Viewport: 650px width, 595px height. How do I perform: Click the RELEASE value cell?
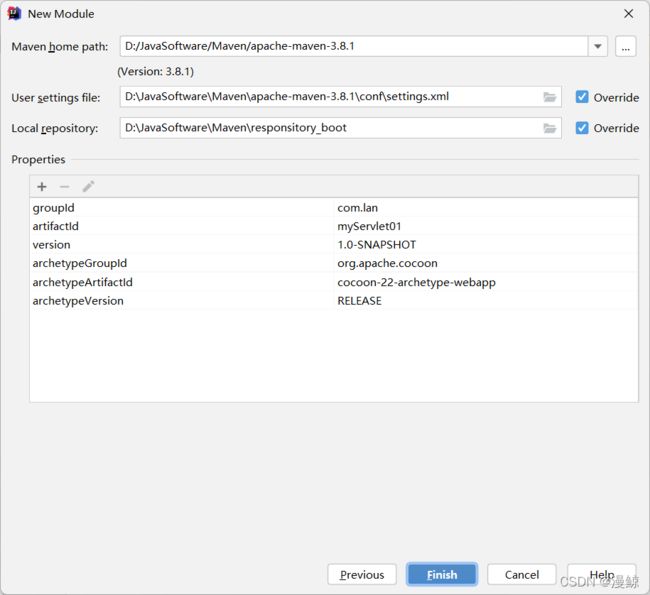click(486, 301)
